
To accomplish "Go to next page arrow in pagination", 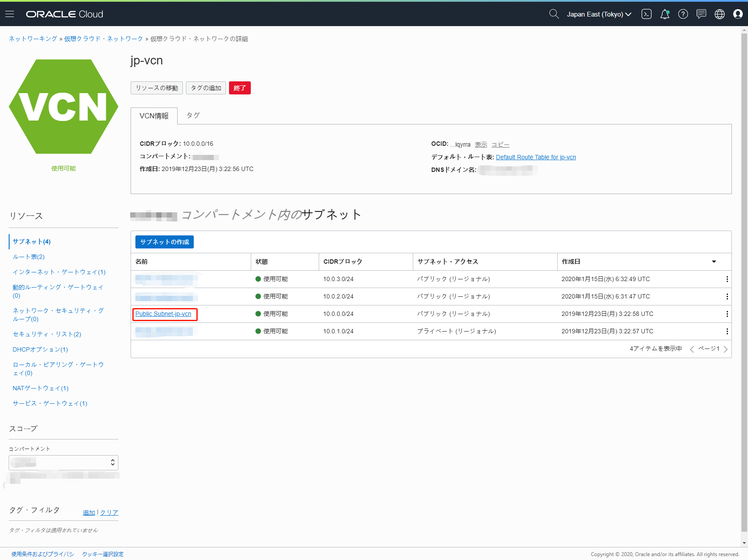I will coord(725,349).
